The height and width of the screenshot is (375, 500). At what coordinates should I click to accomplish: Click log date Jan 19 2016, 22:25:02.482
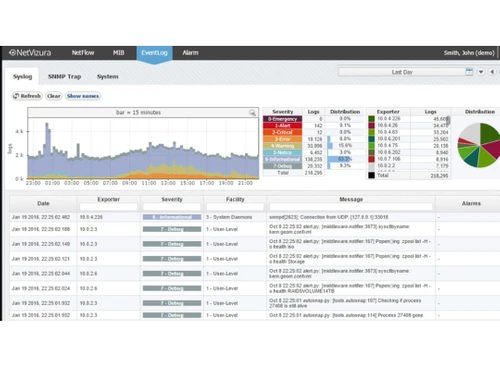point(41,217)
